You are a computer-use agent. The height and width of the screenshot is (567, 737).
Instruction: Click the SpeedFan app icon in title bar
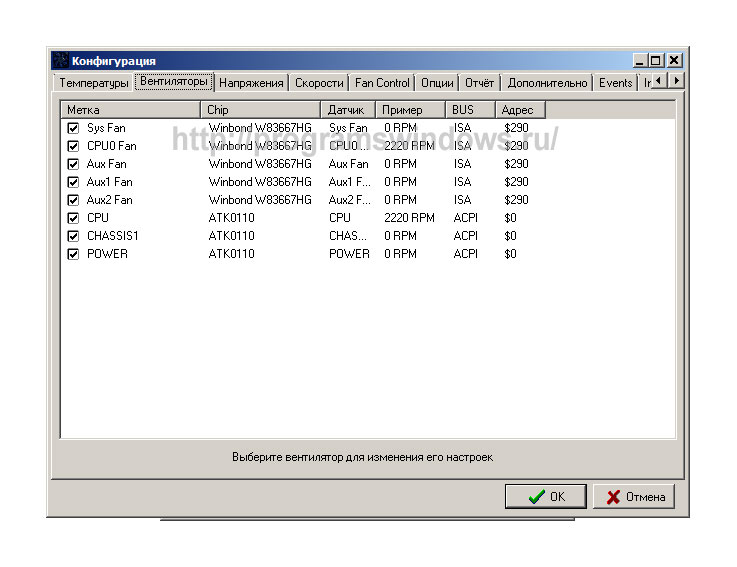(61, 61)
